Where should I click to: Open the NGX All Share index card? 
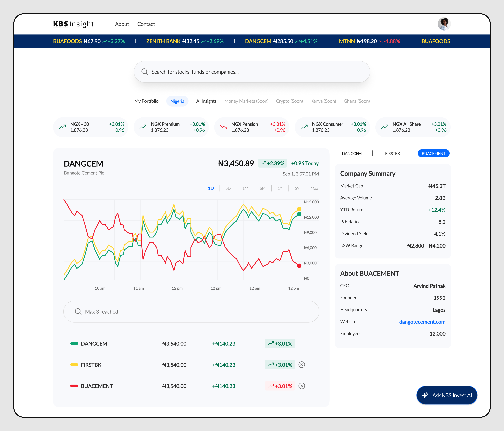tap(413, 127)
